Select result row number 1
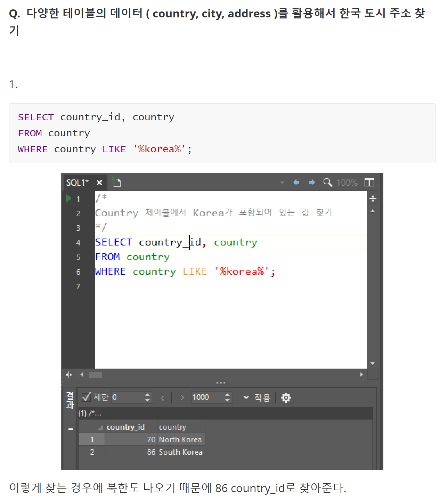 point(92,440)
